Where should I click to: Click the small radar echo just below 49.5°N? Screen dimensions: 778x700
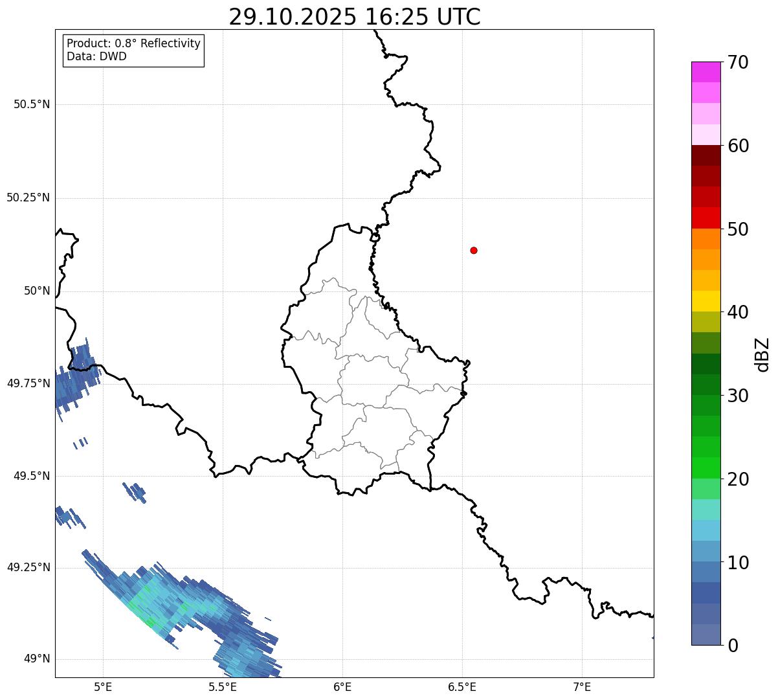click(135, 493)
